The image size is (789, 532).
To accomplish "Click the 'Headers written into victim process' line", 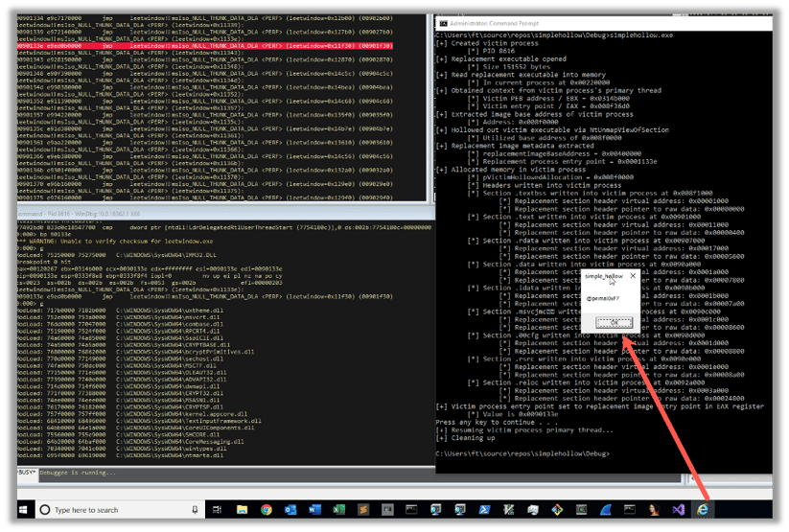I will tap(544, 185).
